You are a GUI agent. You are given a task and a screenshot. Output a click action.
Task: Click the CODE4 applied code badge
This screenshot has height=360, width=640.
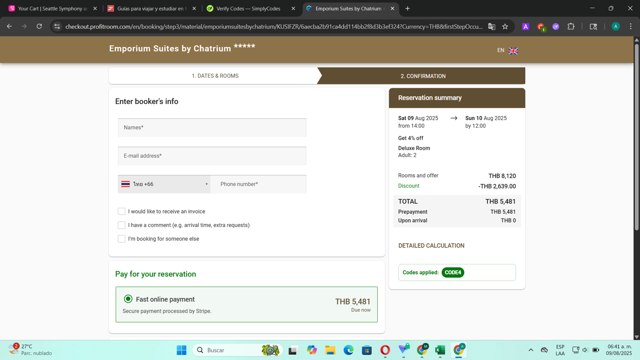click(453, 272)
